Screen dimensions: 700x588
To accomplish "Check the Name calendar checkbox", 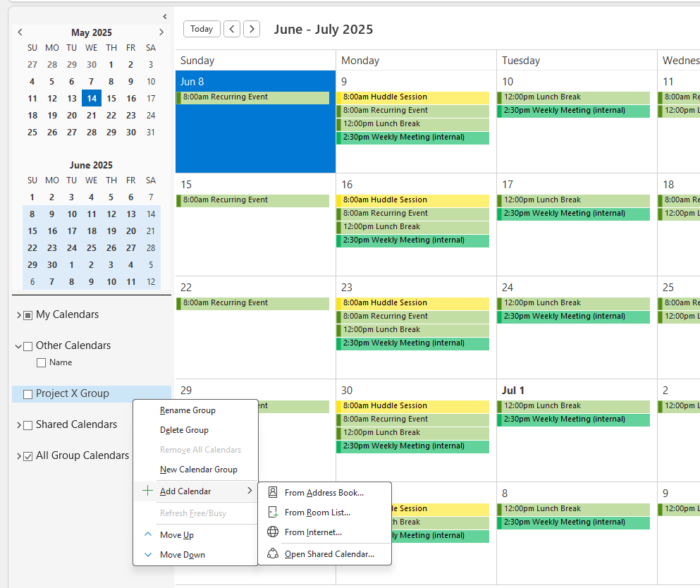I will coord(41,362).
